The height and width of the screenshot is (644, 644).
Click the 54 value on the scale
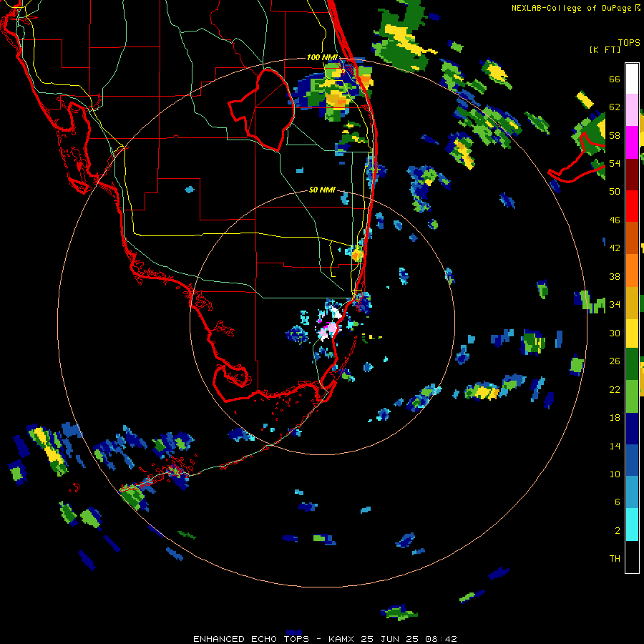(x=615, y=163)
